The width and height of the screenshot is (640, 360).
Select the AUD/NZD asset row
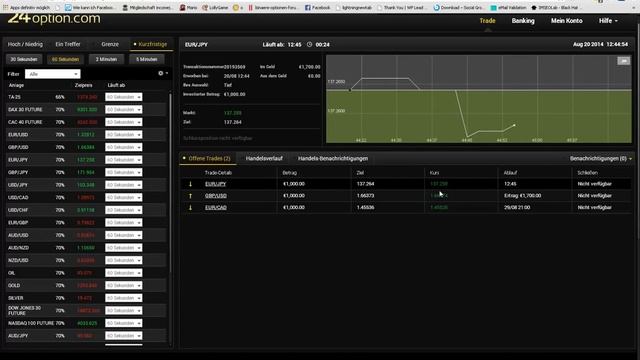tap(87, 248)
